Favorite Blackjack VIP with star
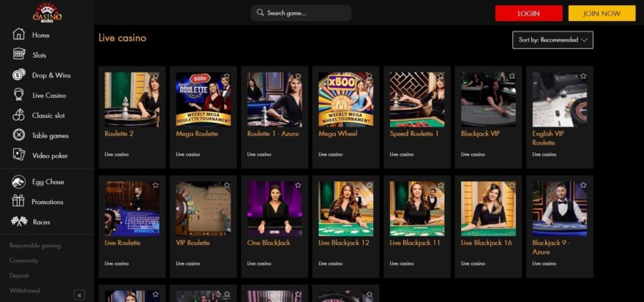The image size is (644, 302). 512,76
